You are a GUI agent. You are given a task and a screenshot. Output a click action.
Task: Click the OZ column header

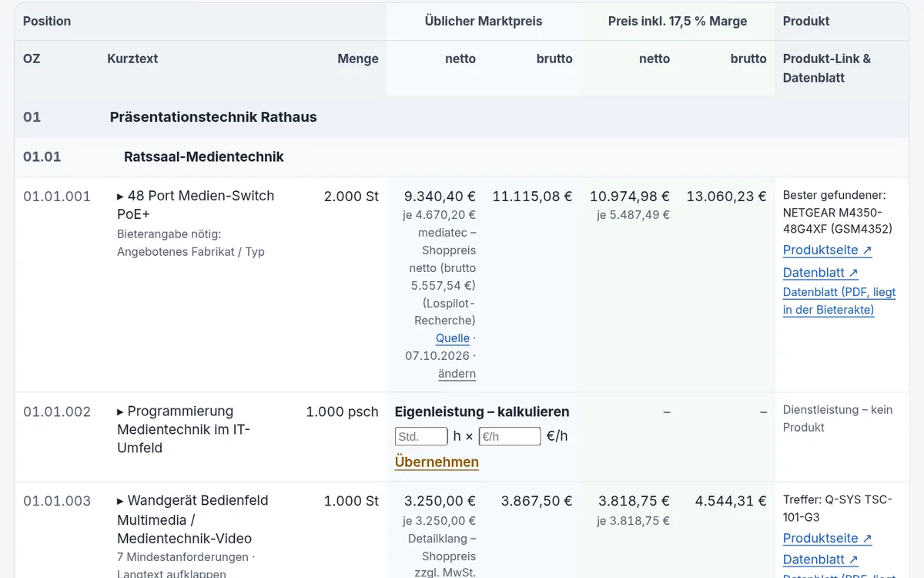(x=32, y=59)
